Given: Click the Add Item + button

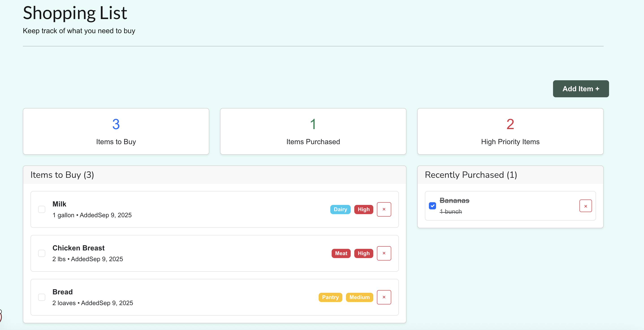Looking at the screenshot, I should (x=581, y=89).
